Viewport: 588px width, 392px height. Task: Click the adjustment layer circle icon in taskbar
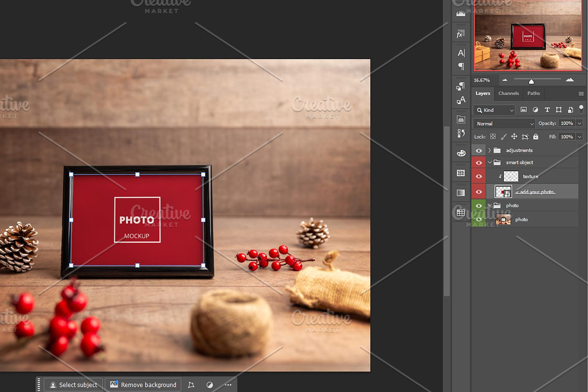pyautogui.click(x=210, y=385)
